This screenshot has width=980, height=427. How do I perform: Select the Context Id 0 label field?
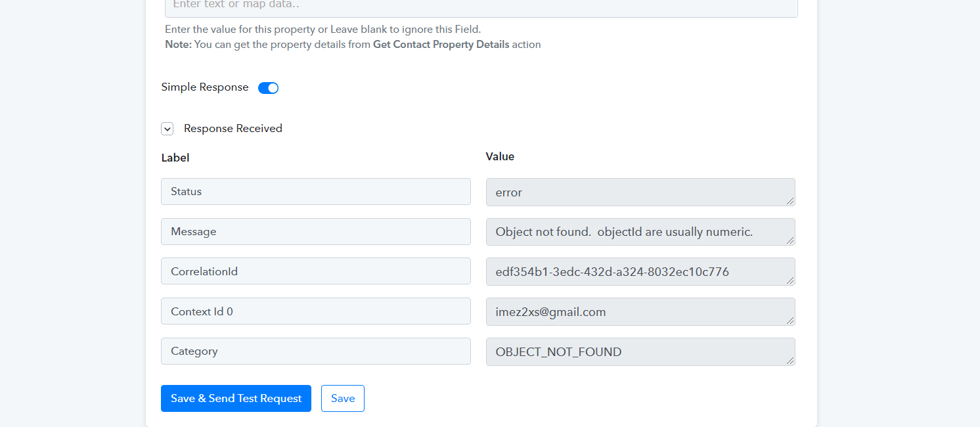316,311
